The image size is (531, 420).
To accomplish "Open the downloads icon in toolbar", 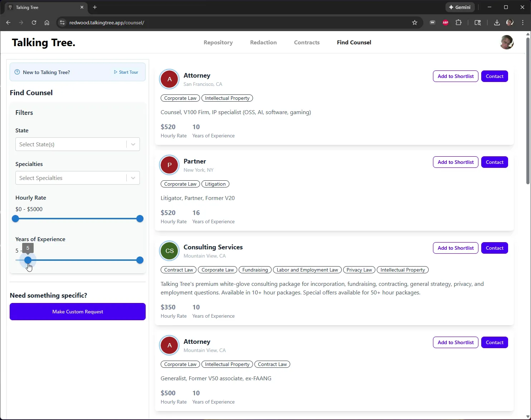I will click(497, 23).
